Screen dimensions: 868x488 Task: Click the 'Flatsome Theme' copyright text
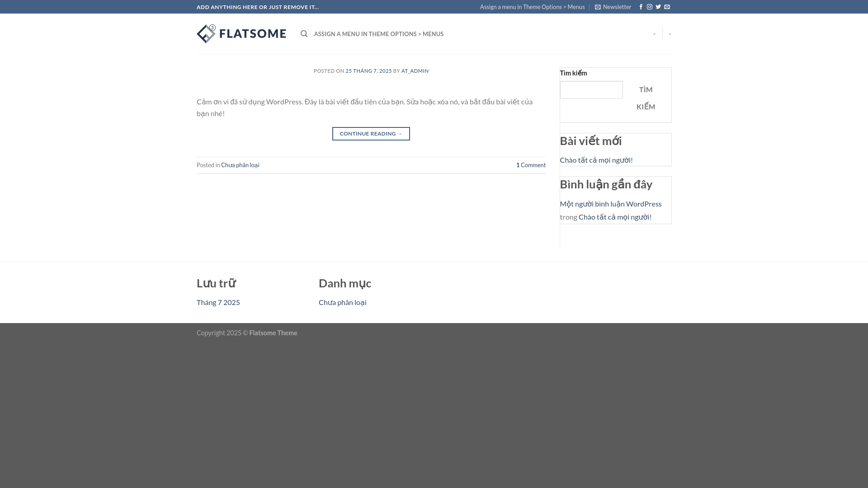273,333
